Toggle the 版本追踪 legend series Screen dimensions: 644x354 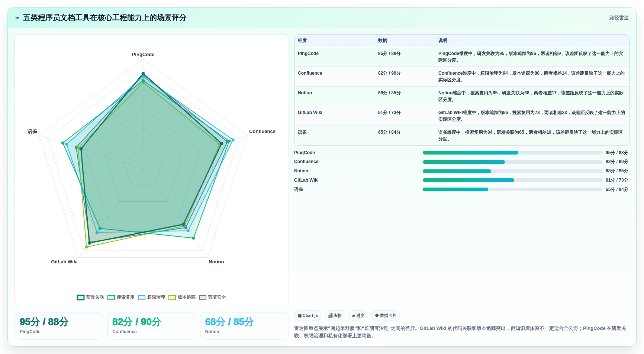pyautogui.click(x=182, y=297)
